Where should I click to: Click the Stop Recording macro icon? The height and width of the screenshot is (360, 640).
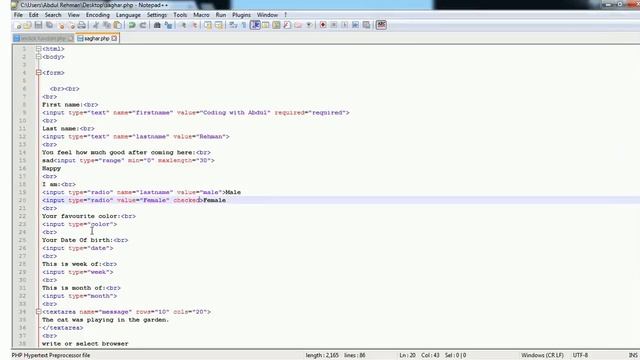[x=334, y=25]
